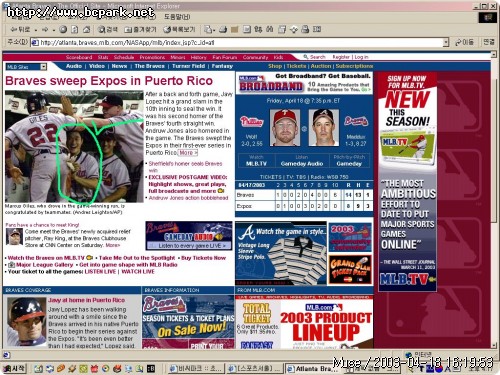Click the Tickets link in the yellow shop bar
Viewport: 500px width, 375px height.
tap(296, 66)
